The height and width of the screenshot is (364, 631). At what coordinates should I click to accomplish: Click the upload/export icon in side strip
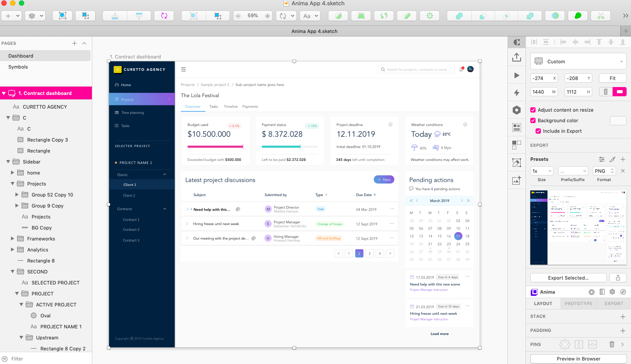click(x=517, y=58)
